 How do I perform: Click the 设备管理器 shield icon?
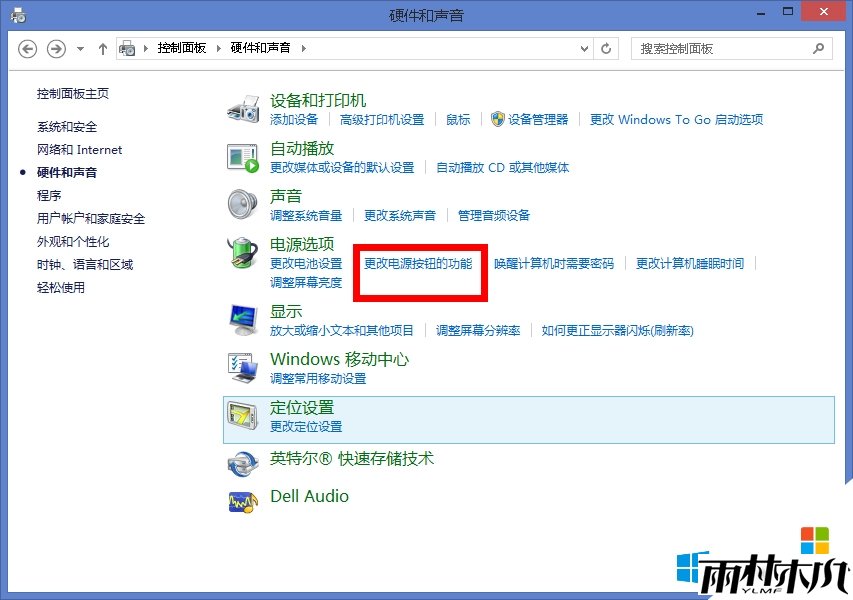click(496, 119)
